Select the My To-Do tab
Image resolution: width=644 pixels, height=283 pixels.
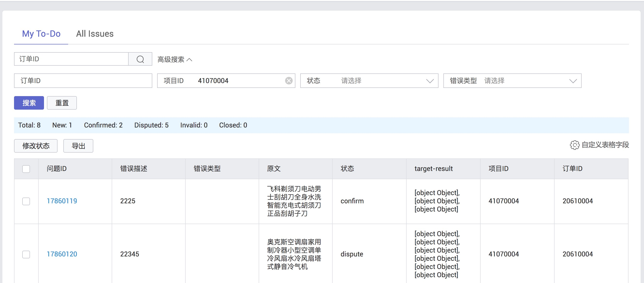click(x=41, y=34)
